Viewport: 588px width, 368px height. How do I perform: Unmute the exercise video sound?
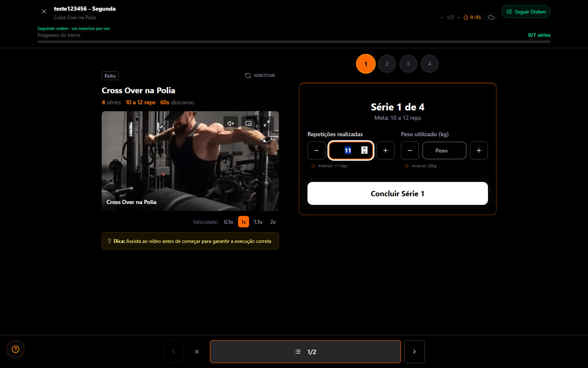click(231, 123)
